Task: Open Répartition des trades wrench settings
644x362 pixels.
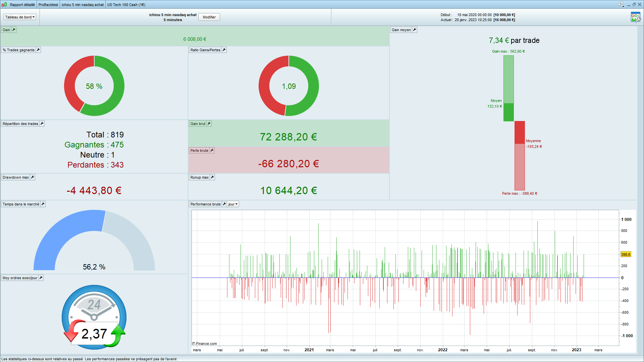Action: [42, 124]
